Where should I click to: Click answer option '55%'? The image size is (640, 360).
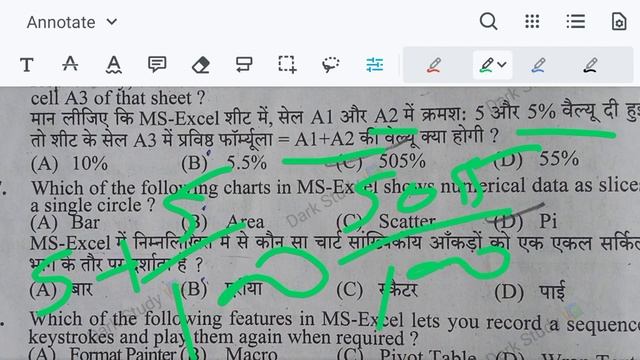tap(559, 158)
